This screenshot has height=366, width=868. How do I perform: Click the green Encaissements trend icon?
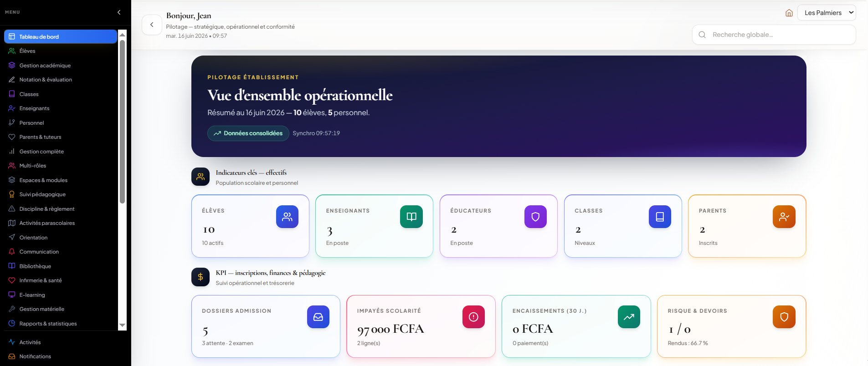coord(629,317)
